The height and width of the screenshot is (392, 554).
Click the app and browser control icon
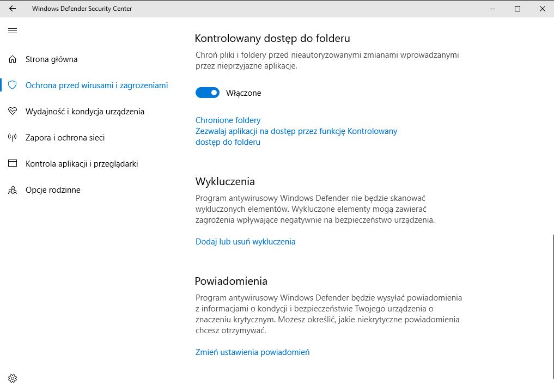click(x=13, y=164)
